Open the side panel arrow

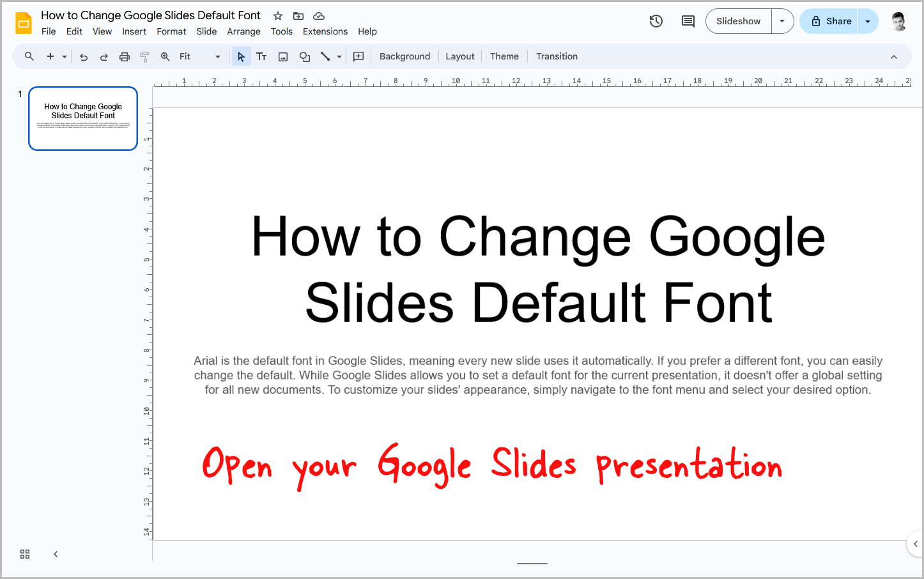916,544
